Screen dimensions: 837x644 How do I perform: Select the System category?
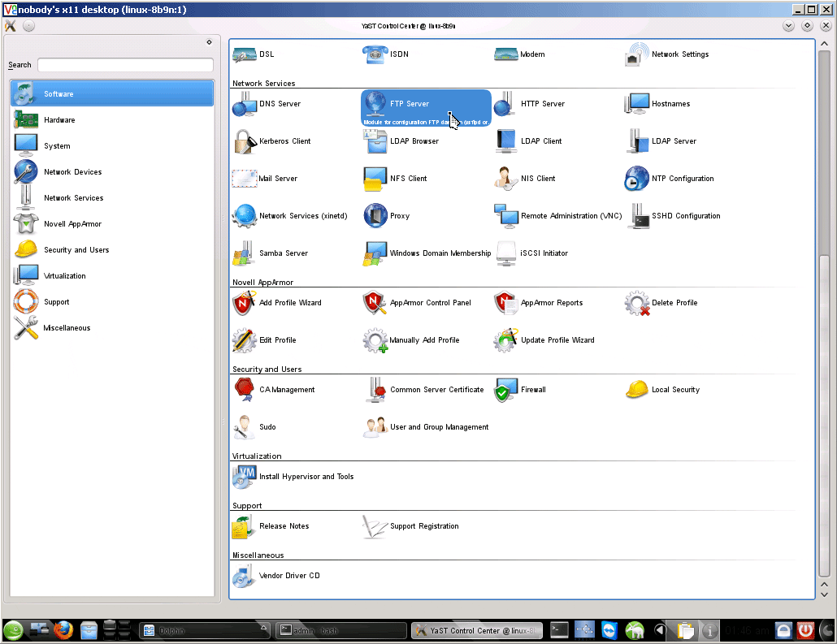tap(112, 146)
